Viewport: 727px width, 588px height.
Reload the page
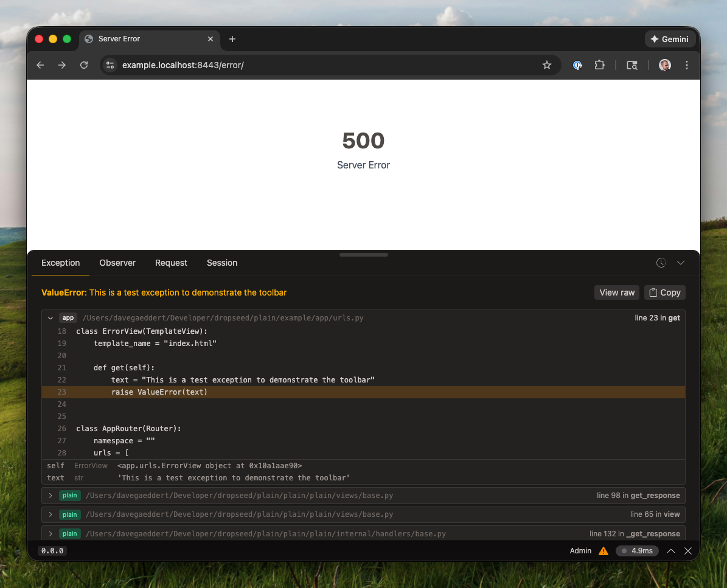84,65
